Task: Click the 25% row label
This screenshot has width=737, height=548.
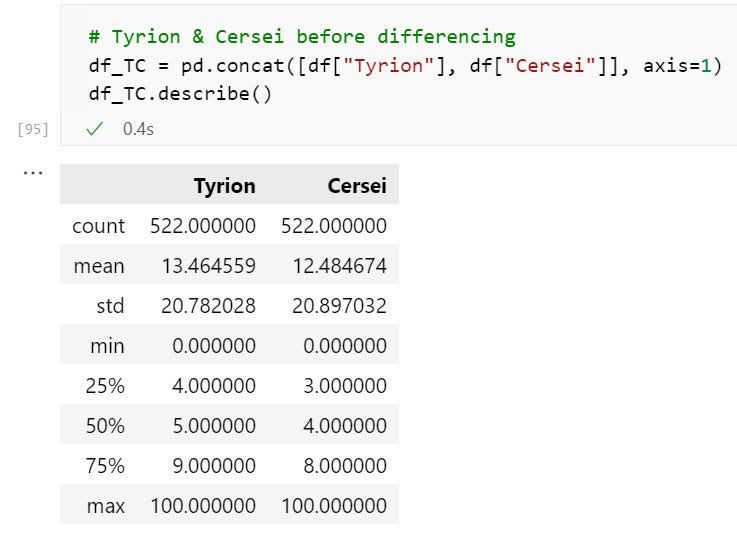Action: click(x=105, y=386)
